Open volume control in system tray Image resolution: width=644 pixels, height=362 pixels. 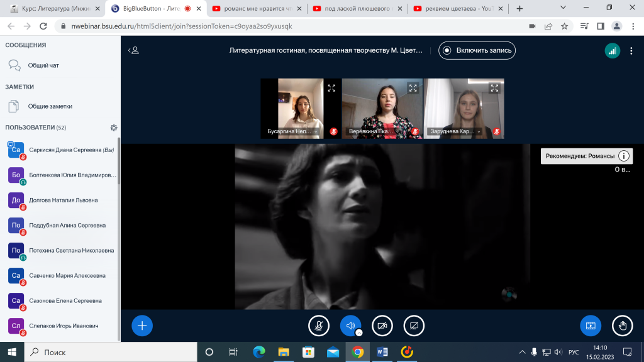coord(558,352)
